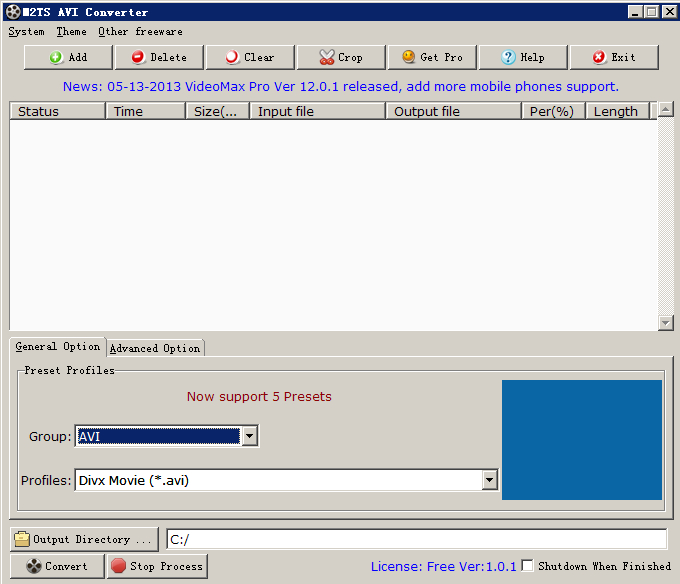
Task: Switch to the General Option tab
Action: [58, 346]
